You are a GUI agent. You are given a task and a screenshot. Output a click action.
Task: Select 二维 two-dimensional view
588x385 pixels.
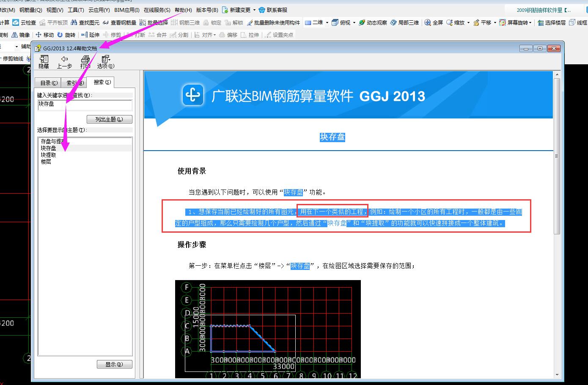[314, 22]
